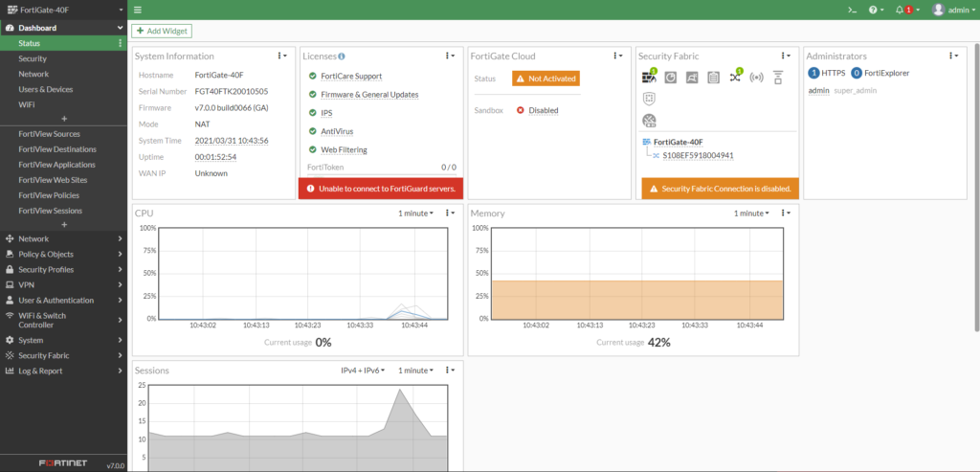Toggle the hamburger menu to collapse the sidebar
980x472 pixels.
[x=138, y=10]
